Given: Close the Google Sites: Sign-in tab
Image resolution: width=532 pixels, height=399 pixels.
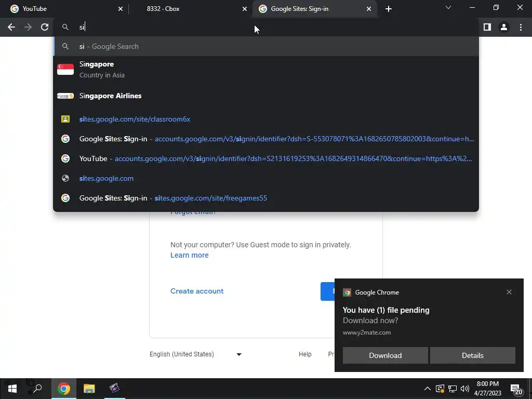Looking at the screenshot, I should pyautogui.click(x=369, y=9).
